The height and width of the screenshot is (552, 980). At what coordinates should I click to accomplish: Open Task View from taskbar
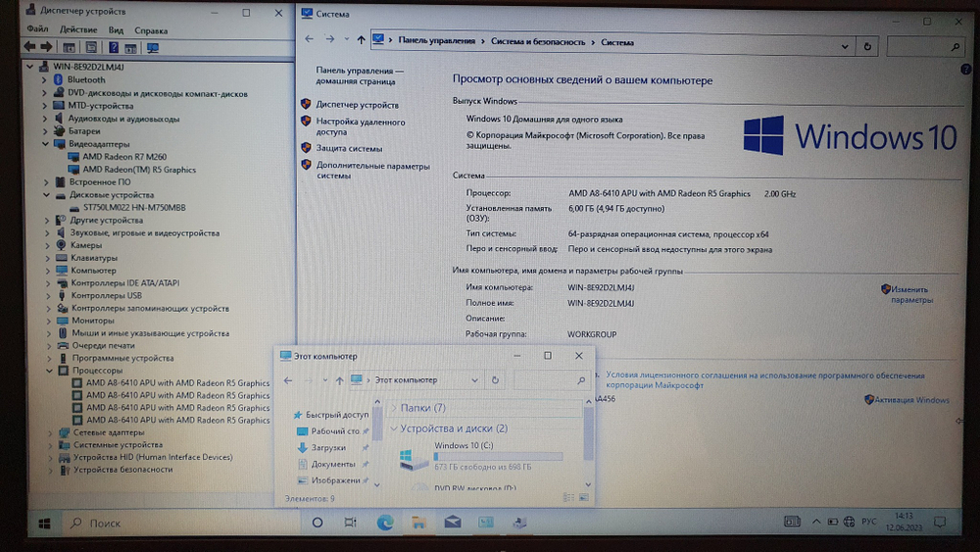coord(351,523)
